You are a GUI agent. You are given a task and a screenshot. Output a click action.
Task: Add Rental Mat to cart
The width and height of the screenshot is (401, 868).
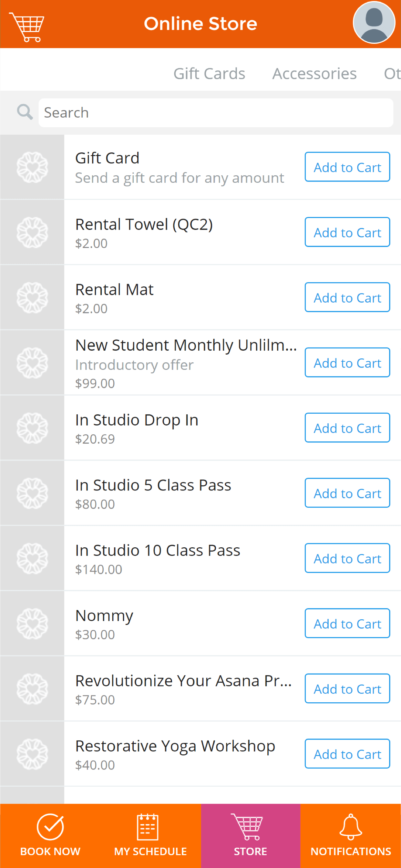click(x=347, y=297)
